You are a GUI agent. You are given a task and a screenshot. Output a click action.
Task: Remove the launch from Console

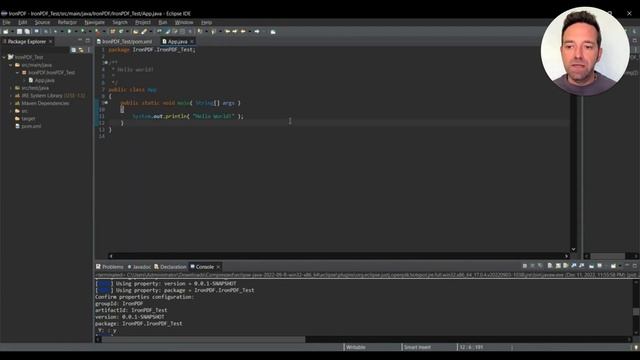[532, 266]
